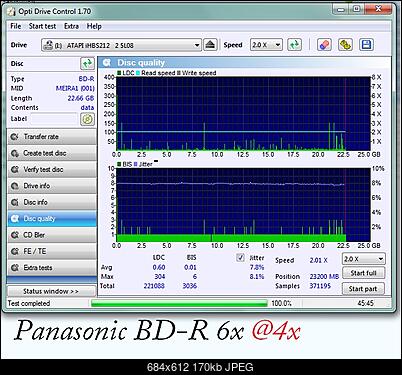
Task: Open the Start test menu
Action: tap(42, 26)
